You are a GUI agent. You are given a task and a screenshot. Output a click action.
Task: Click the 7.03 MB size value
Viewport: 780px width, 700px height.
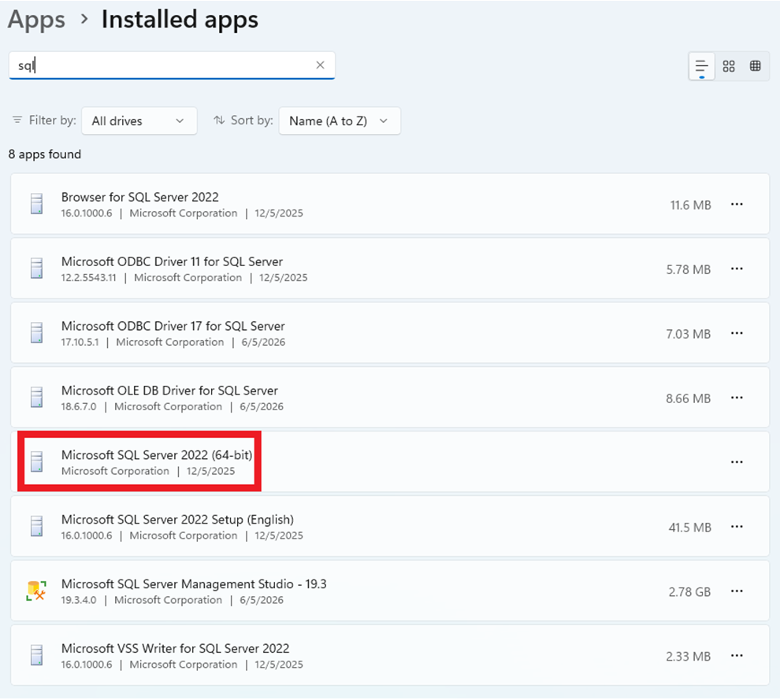[689, 334]
